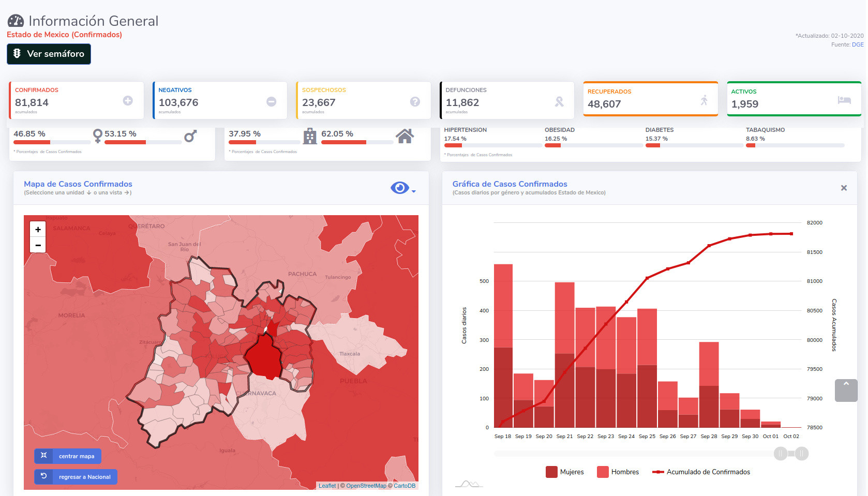Click the HIPERTENSION 17.54 % progress bar
The image size is (868, 496).
(x=492, y=145)
